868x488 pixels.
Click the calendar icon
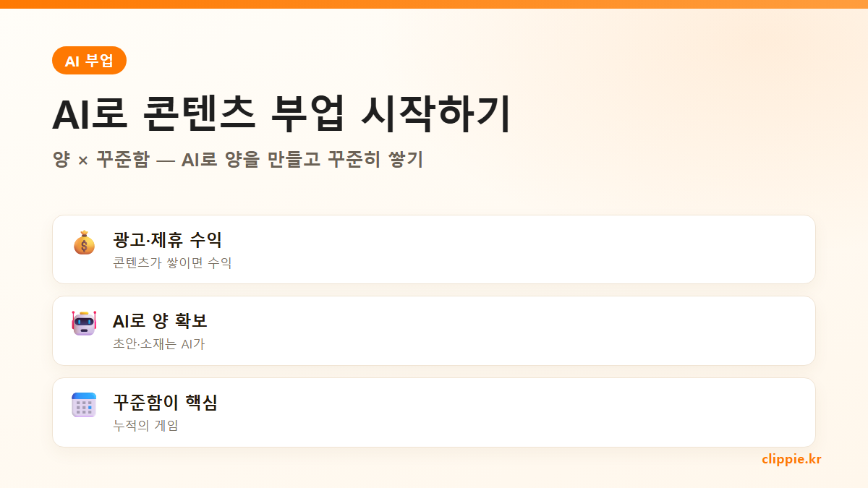pyautogui.click(x=84, y=405)
